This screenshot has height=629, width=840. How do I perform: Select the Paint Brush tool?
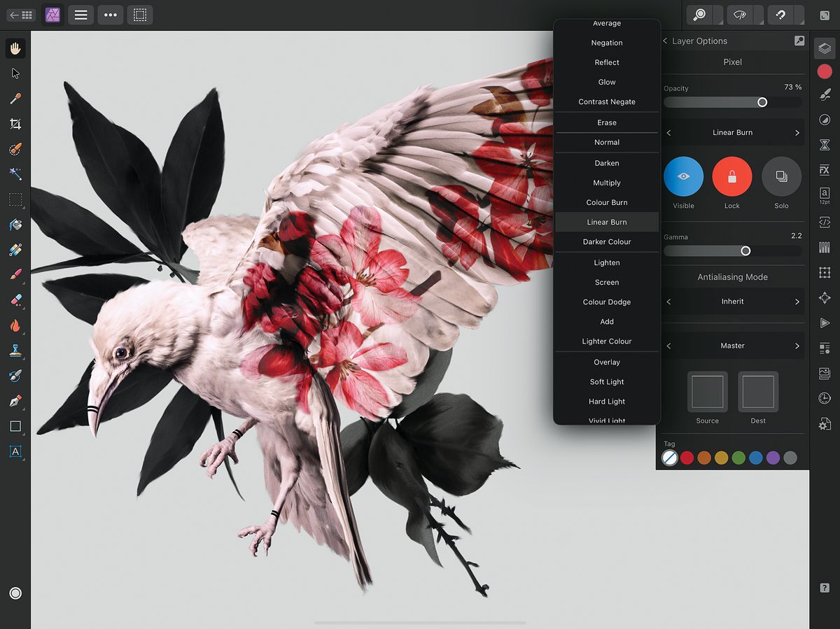click(x=15, y=274)
